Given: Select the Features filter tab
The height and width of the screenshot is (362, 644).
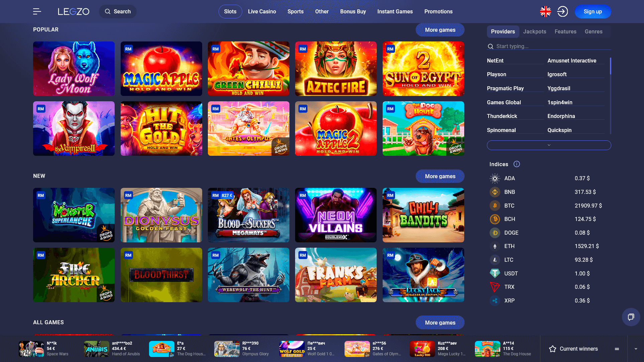Looking at the screenshot, I should click(565, 32).
